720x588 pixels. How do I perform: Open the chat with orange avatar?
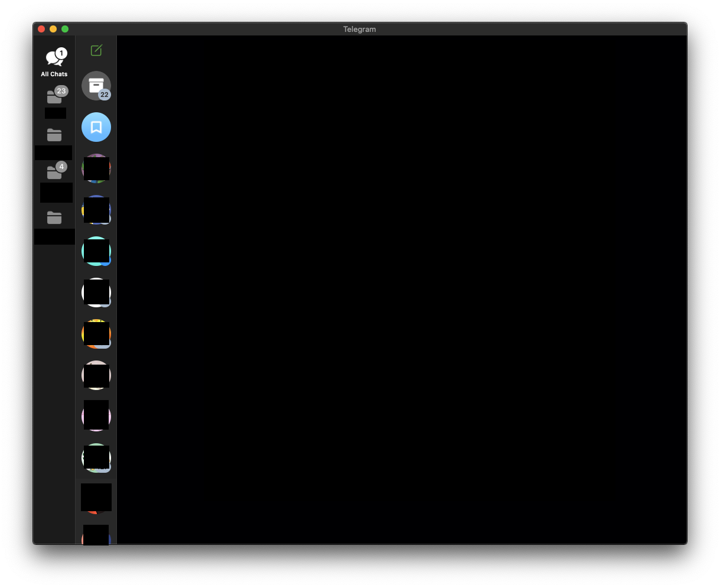96,334
